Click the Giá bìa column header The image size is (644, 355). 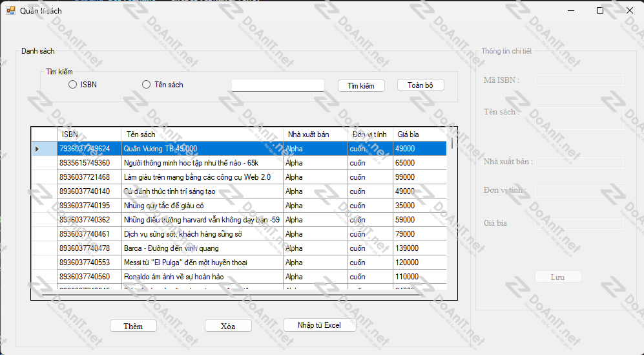tap(420, 134)
